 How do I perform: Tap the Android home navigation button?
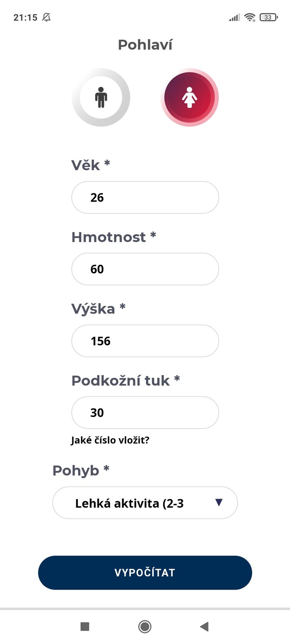point(145,626)
